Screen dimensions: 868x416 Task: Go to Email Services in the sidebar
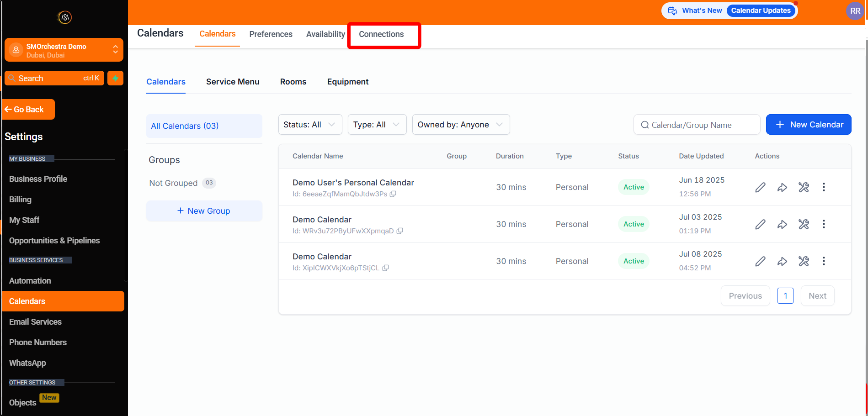35,322
